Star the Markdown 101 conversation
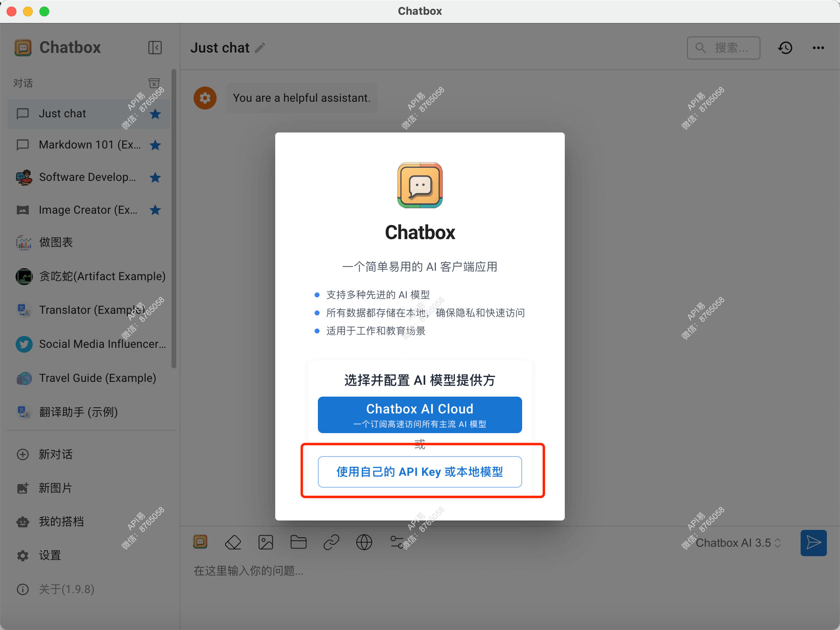Image resolution: width=840 pixels, height=630 pixels. (155, 145)
